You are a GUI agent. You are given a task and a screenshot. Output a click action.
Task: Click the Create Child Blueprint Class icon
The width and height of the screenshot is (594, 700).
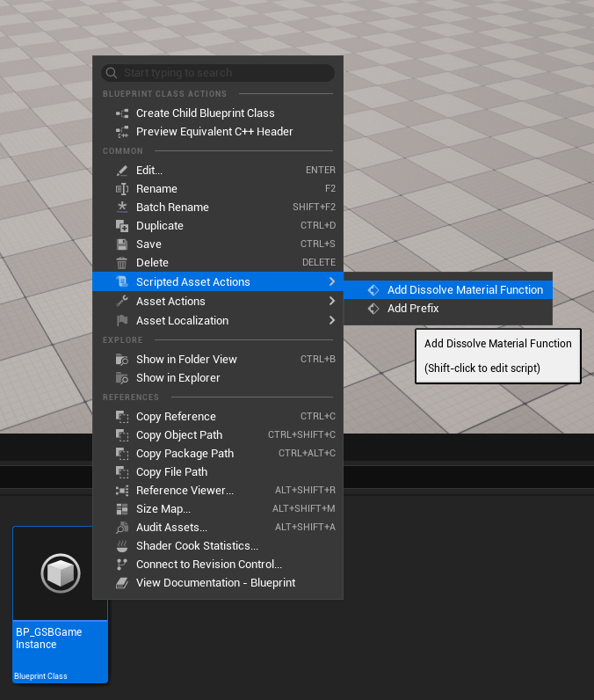[x=122, y=113]
